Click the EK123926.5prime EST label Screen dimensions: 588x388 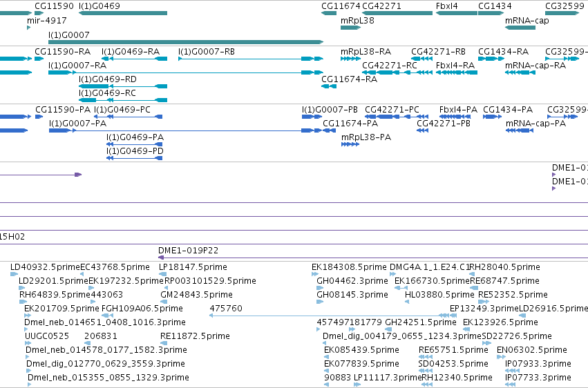point(500,322)
